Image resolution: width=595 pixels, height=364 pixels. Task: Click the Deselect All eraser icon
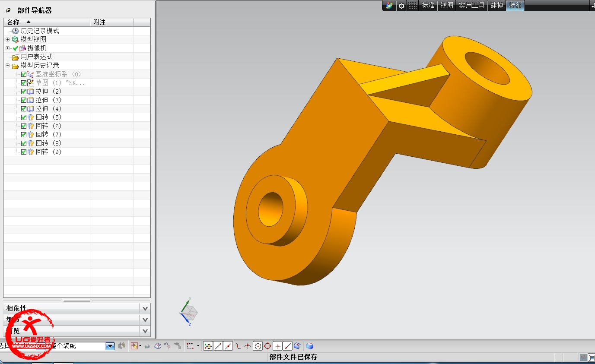158,346
